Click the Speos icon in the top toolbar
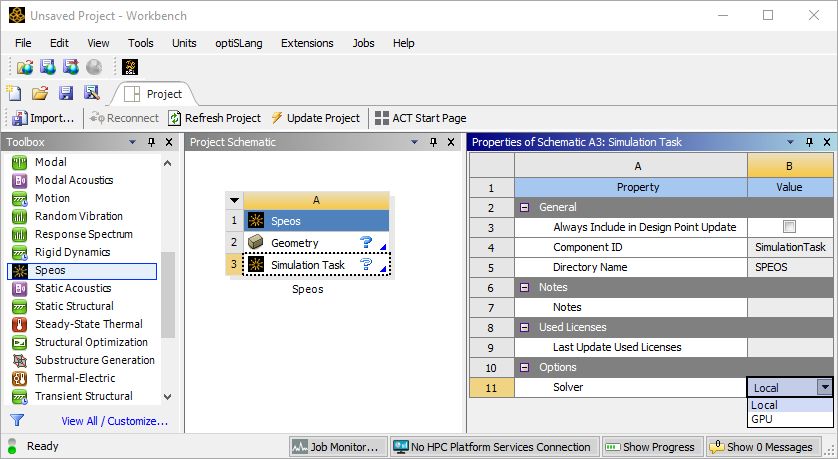 pyautogui.click(x=130, y=67)
